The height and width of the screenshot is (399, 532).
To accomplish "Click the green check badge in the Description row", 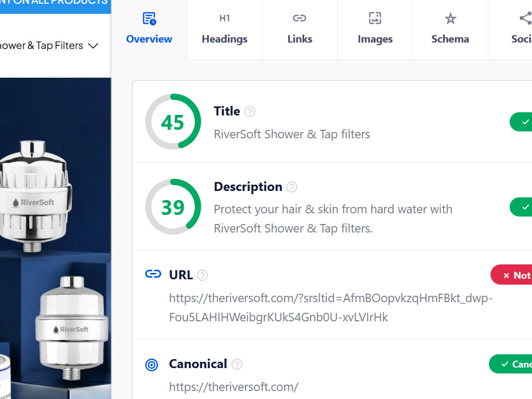I will pyautogui.click(x=521, y=207).
